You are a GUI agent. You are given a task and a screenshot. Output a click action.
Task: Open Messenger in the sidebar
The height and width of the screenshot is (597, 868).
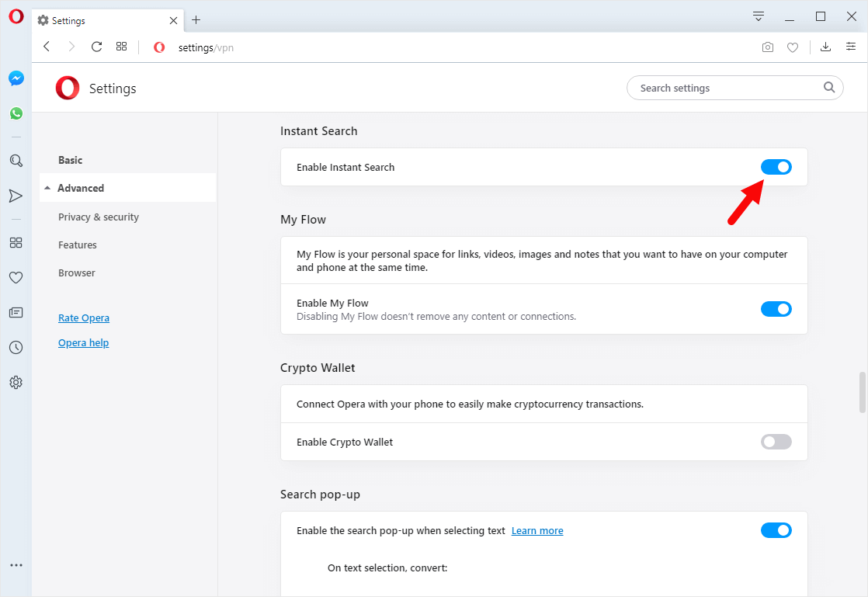click(x=16, y=78)
